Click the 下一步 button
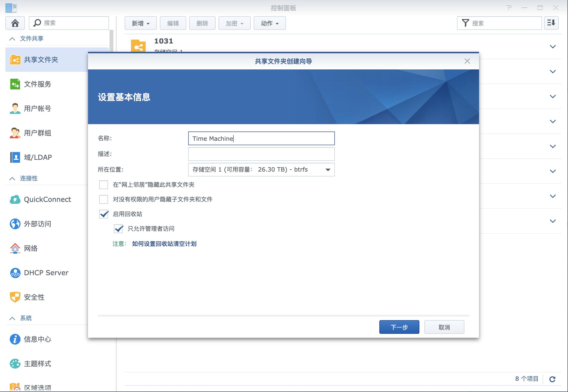 (x=399, y=327)
